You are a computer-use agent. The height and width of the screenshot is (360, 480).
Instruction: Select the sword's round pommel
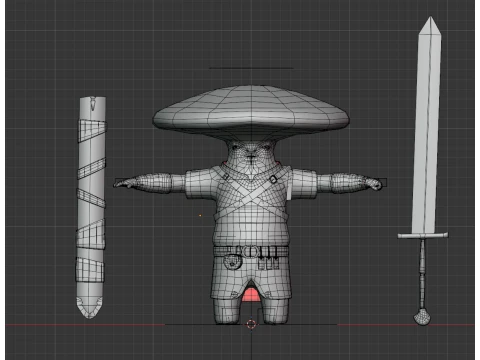point(422,317)
